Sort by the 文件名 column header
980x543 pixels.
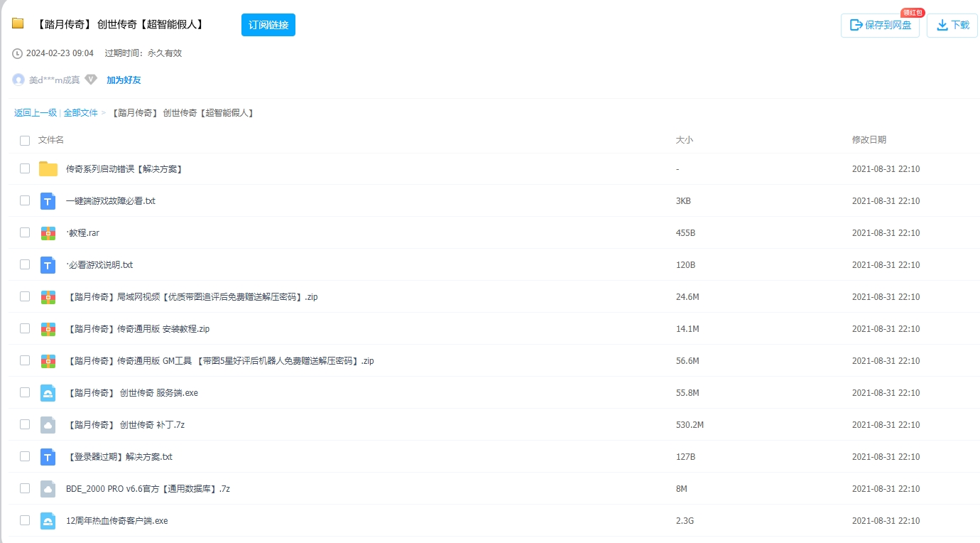click(51, 140)
